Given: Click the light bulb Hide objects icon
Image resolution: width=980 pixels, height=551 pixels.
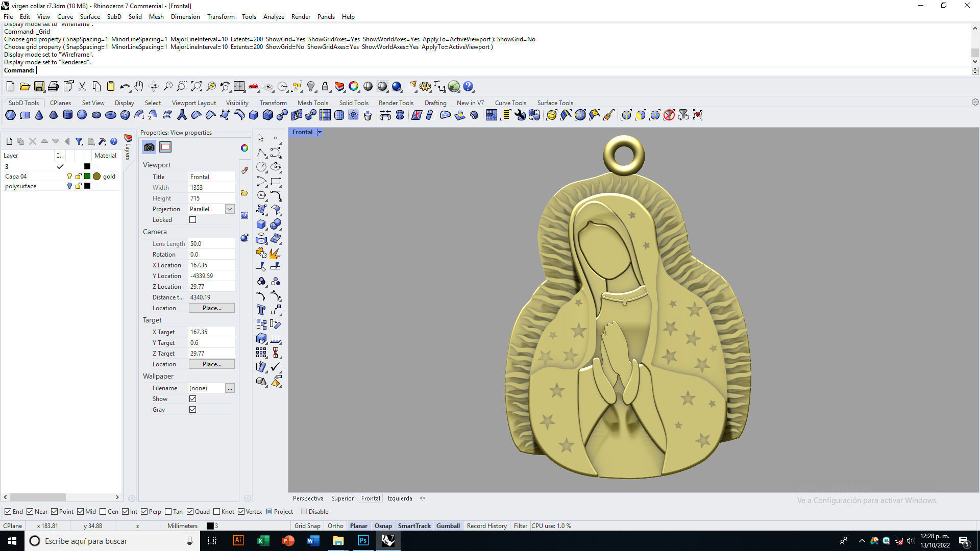Looking at the screenshot, I should [x=311, y=86].
